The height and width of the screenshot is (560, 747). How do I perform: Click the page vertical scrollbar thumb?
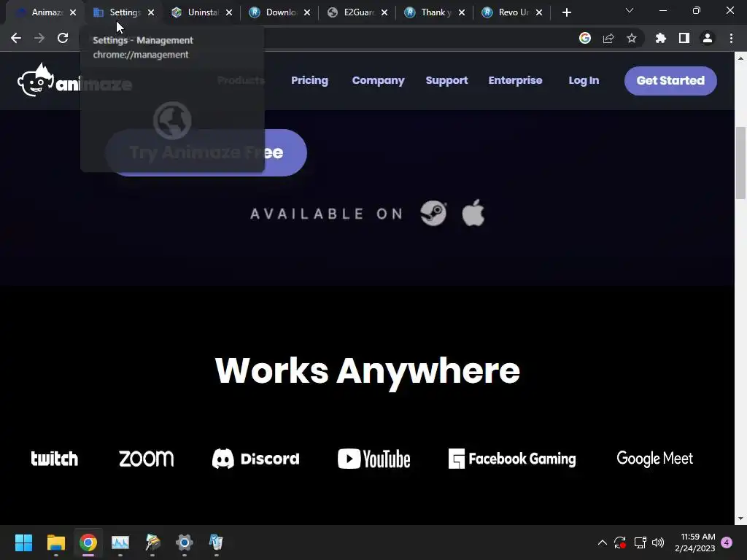point(740,163)
